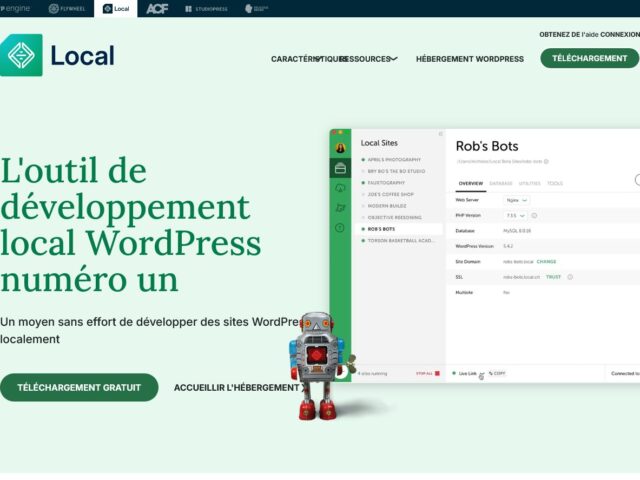
Task: Click TRUST next to SSL
Action: (553, 277)
